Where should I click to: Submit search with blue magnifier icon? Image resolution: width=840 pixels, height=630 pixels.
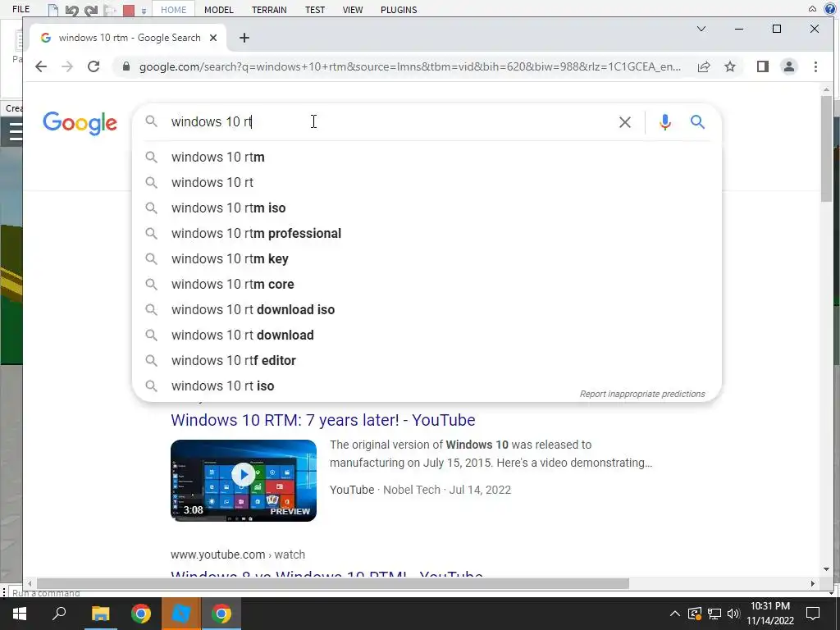[x=697, y=122]
